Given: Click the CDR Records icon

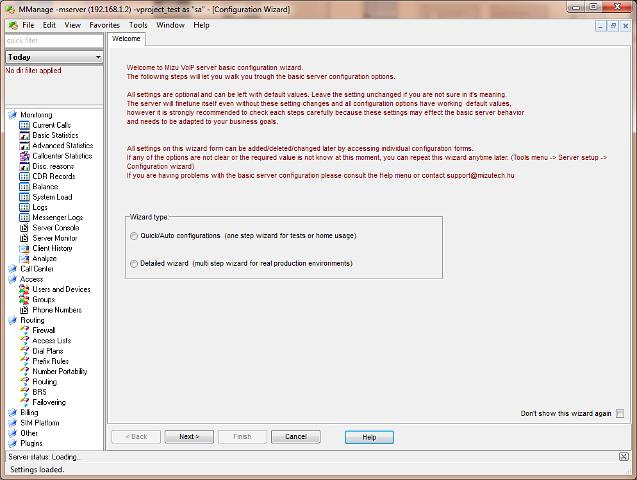Looking at the screenshot, I should click(25, 176).
